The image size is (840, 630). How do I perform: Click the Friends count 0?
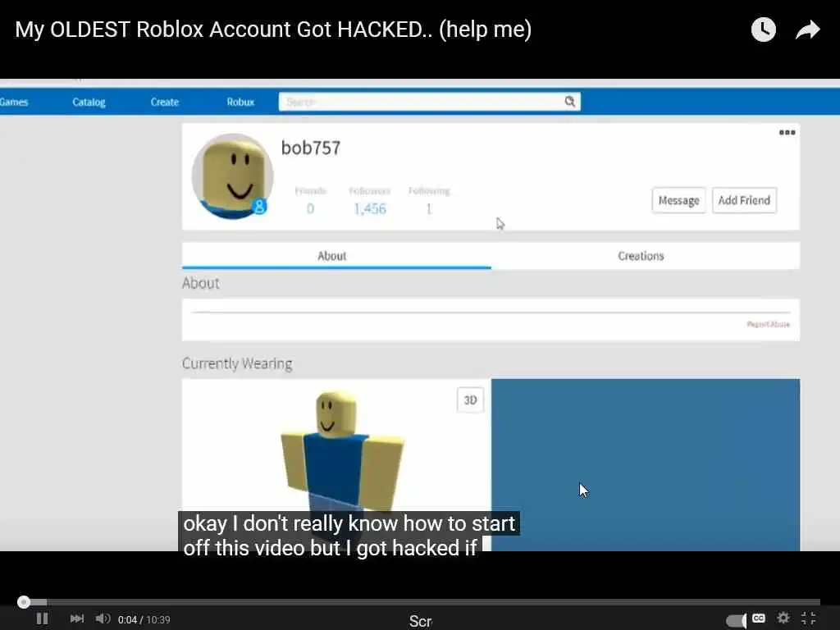pos(310,209)
